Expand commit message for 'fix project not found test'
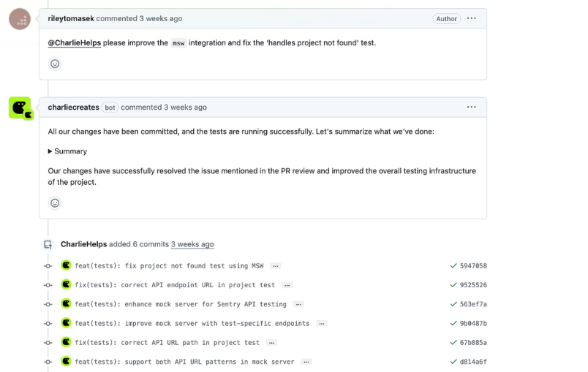Viewport: 588px width, 372px height. (x=276, y=266)
